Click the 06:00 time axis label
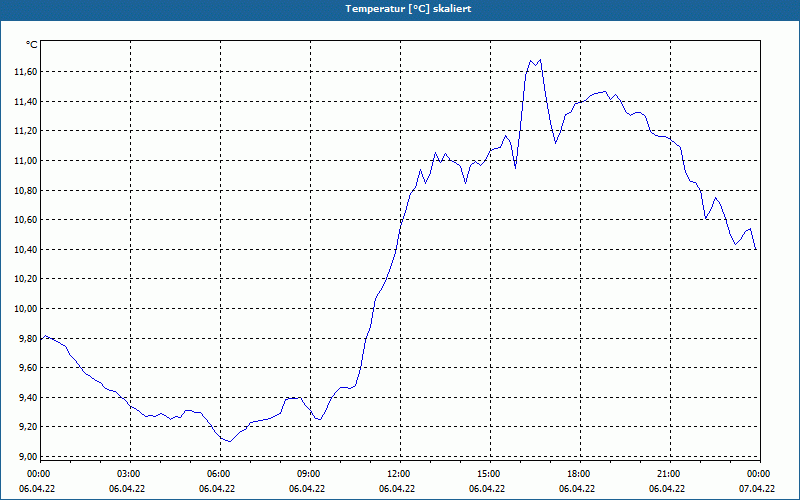 (x=217, y=474)
